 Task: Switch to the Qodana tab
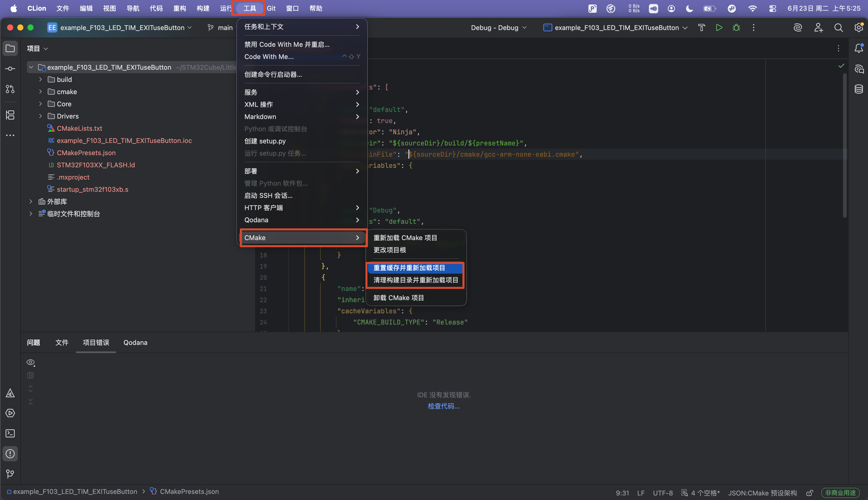click(135, 342)
